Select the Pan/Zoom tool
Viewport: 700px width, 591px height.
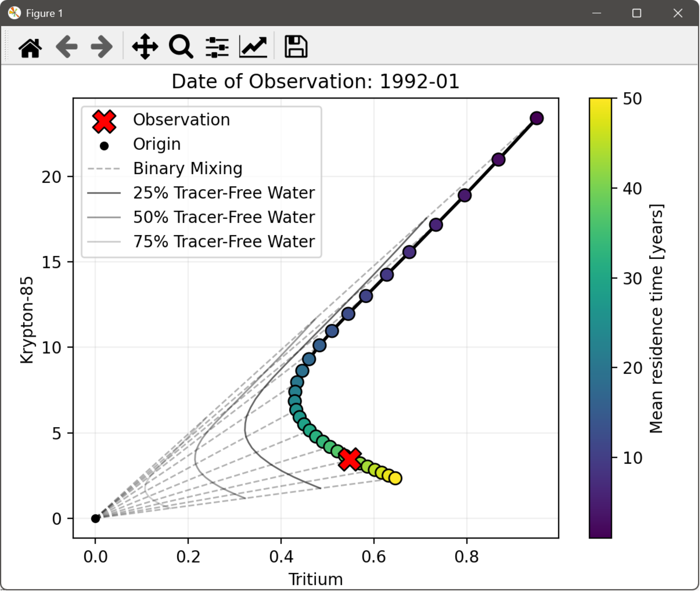click(x=145, y=47)
